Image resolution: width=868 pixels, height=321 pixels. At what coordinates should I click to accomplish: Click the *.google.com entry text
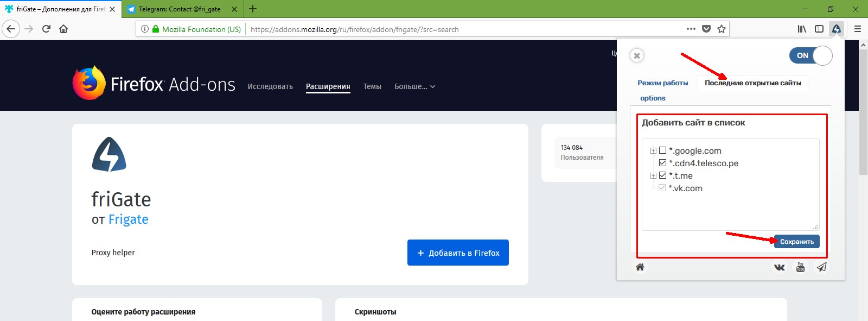(x=695, y=151)
